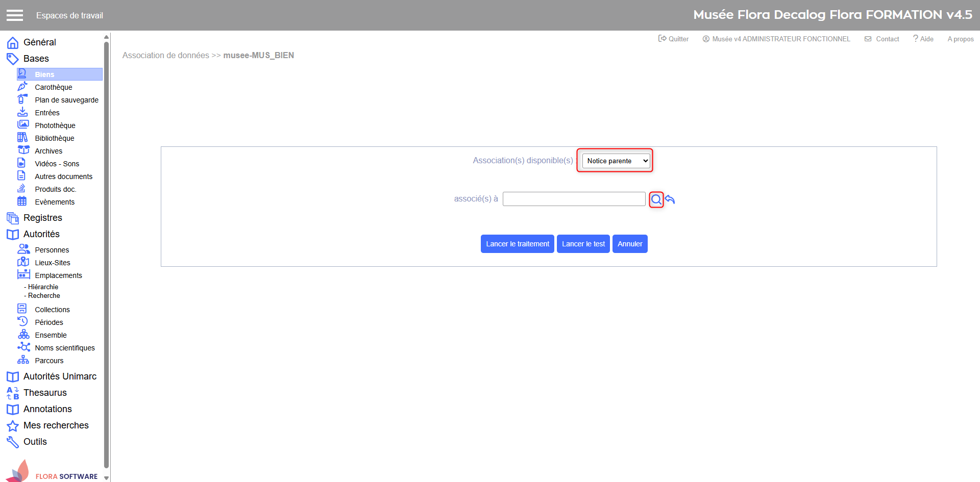Image resolution: width=980 pixels, height=482 pixels.
Task: Expand the Thesaurus section
Action: click(45, 393)
